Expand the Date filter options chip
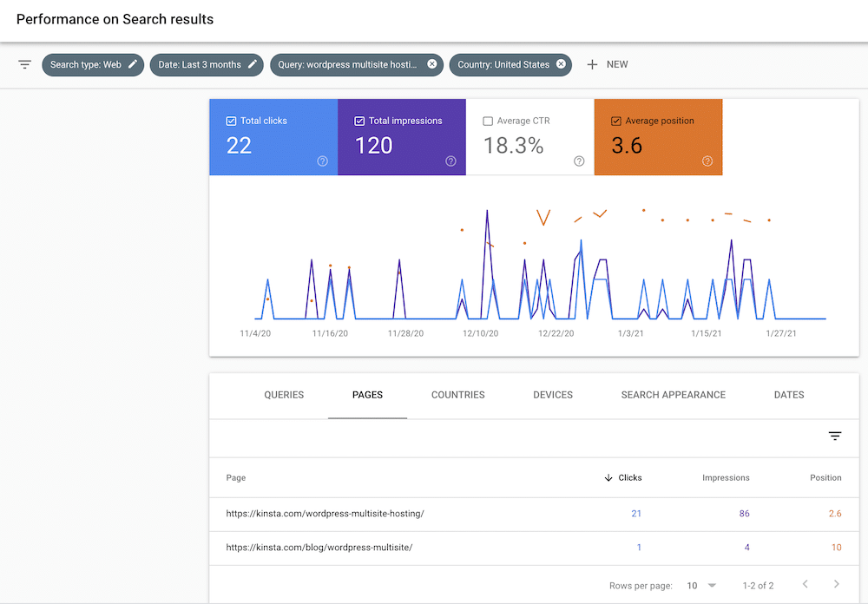 pos(207,63)
